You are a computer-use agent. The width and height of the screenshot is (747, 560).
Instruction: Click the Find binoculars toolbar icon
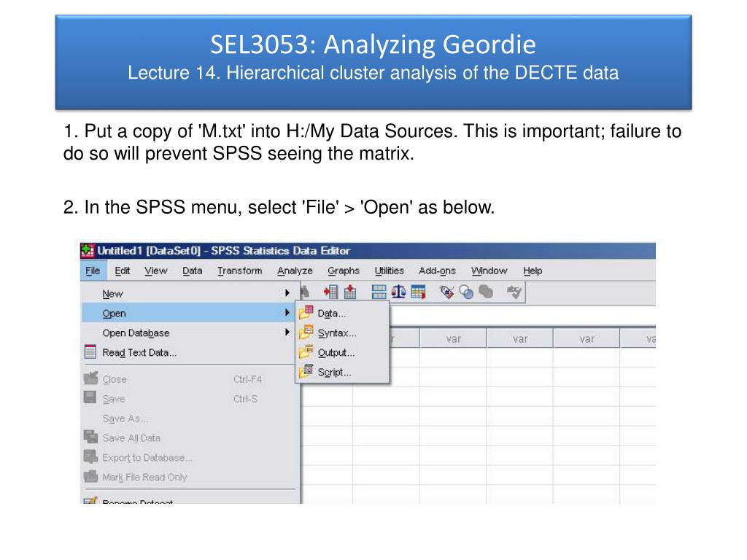point(305,292)
